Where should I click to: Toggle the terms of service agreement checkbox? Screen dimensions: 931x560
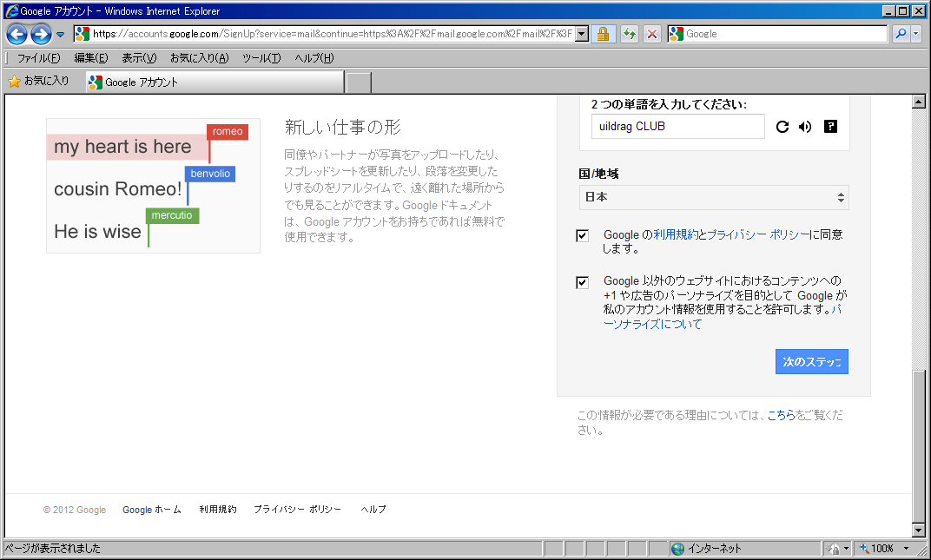point(582,236)
